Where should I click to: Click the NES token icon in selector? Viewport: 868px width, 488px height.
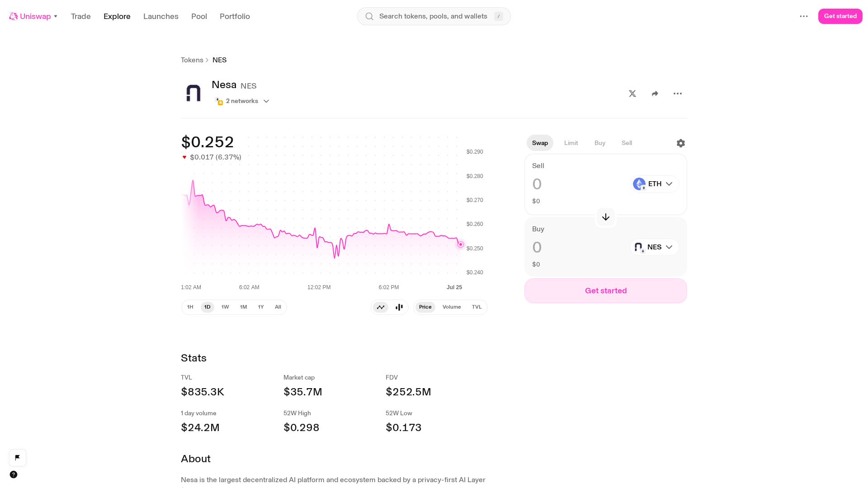(x=638, y=247)
